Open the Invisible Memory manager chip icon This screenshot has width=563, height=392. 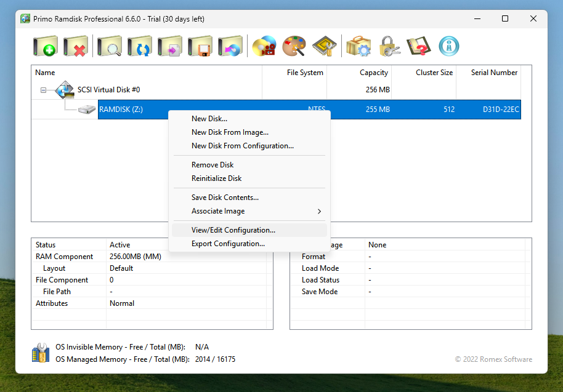pos(325,46)
